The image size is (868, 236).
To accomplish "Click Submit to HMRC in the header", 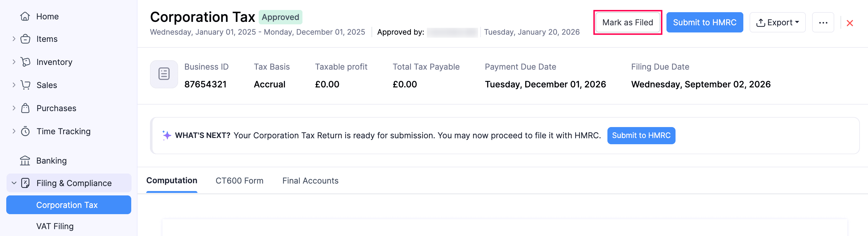I will (x=704, y=22).
